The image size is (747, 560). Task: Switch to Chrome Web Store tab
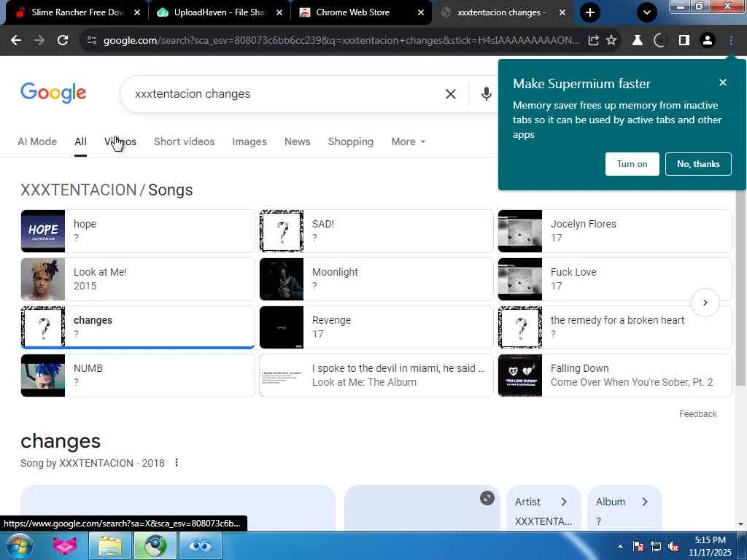pos(360,12)
